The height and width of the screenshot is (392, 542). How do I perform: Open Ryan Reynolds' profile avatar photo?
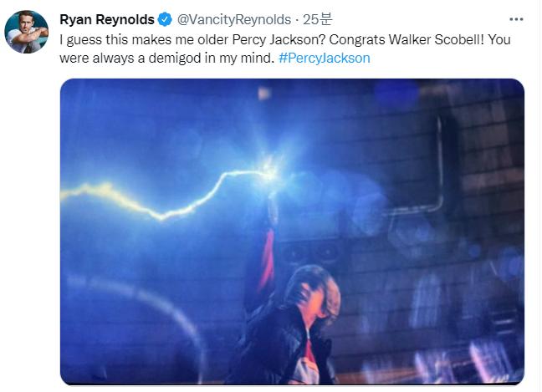[x=26, y=32]
